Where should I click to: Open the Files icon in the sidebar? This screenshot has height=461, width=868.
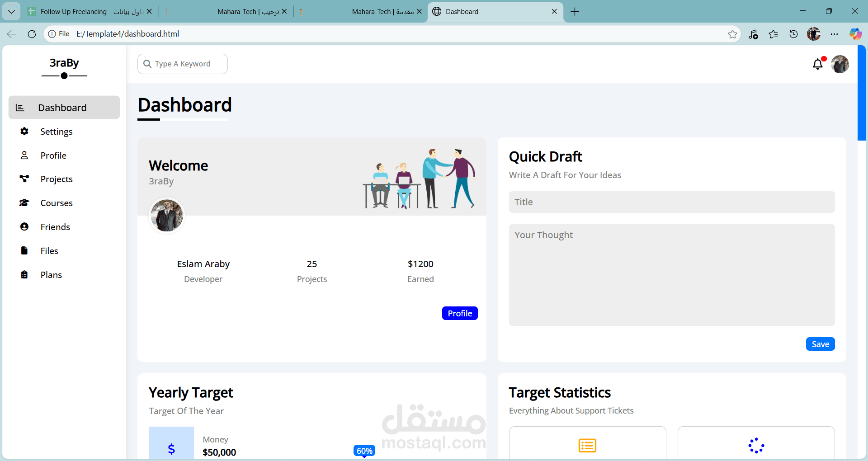(x=24, y=250)
